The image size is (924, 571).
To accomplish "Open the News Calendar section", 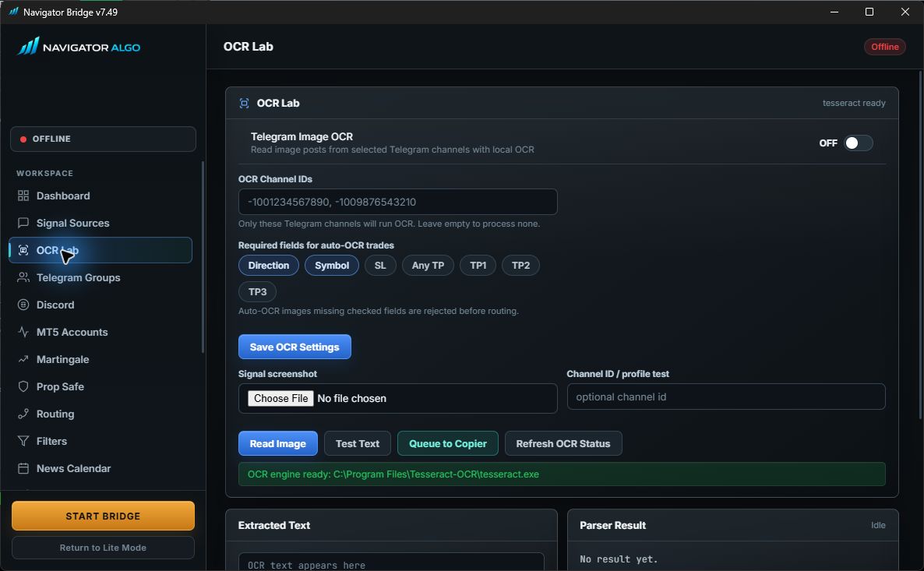I will pyautogui.click(x=101, y=468).
